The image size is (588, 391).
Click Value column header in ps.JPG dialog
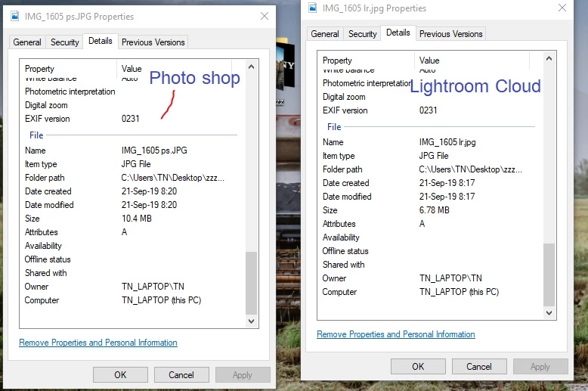click(175, 69)
